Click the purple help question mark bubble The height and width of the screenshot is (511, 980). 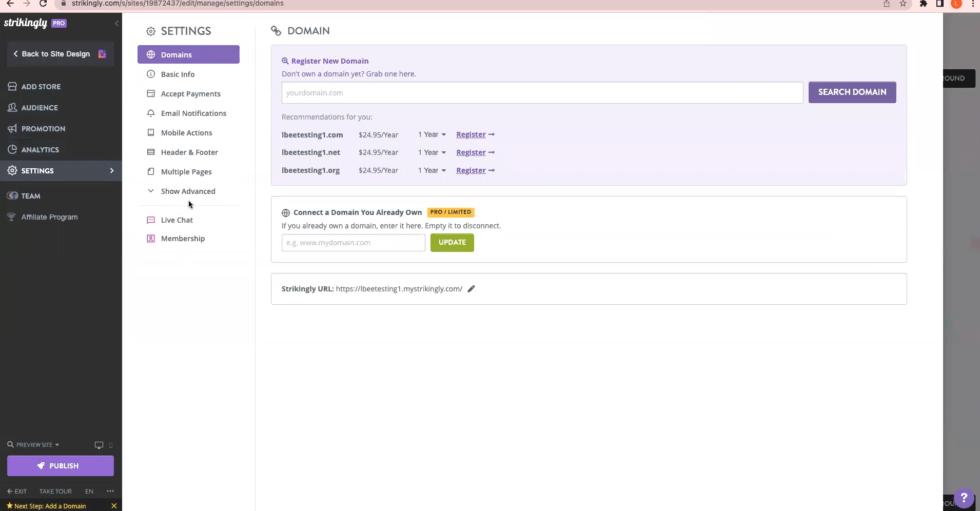(x=964, y=498)
